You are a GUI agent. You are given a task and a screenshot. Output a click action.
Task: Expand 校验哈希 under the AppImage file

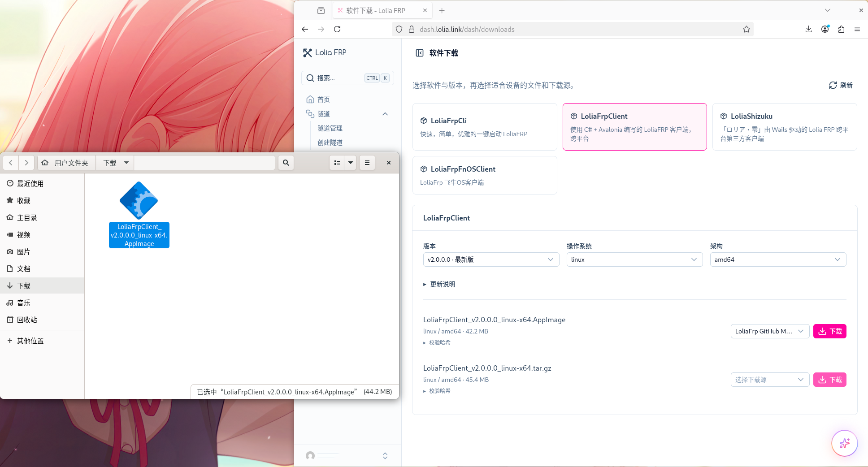[437, 342]
